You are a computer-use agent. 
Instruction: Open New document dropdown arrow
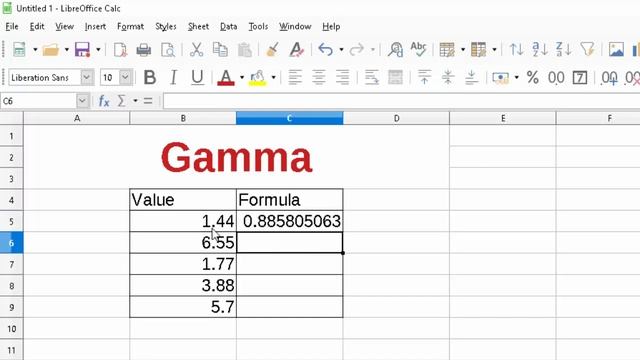(35, 50)
